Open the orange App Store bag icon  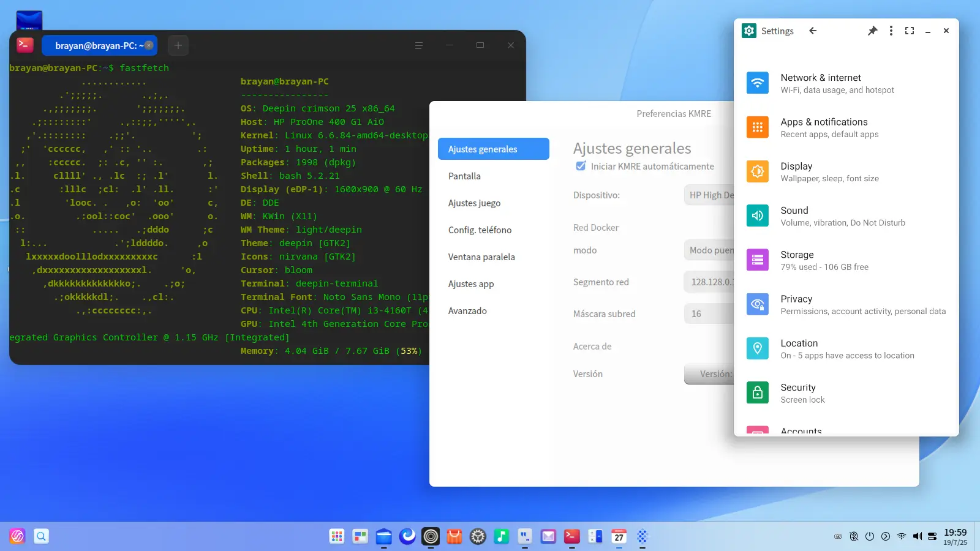[x=454, y=536]
